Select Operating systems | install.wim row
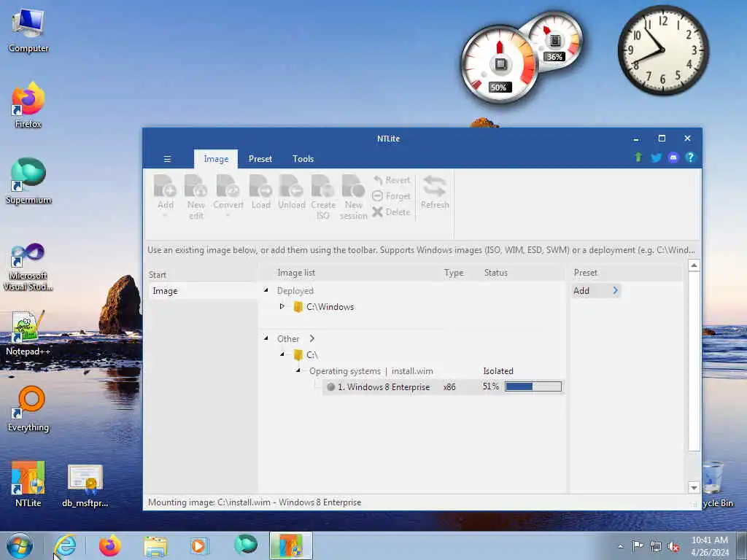This screenshot has height=560, width=747. point(371,371)
